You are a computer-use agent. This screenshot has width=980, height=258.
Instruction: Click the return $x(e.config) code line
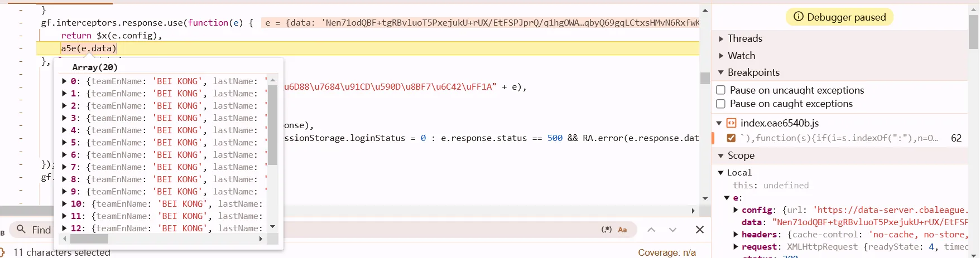[111, 36]
